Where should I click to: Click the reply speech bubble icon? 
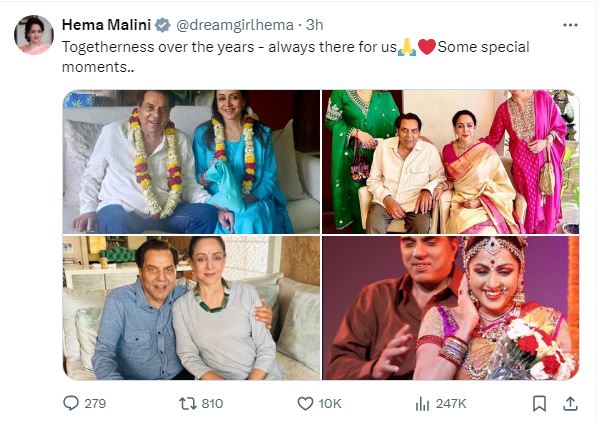(x=71, y=404)
